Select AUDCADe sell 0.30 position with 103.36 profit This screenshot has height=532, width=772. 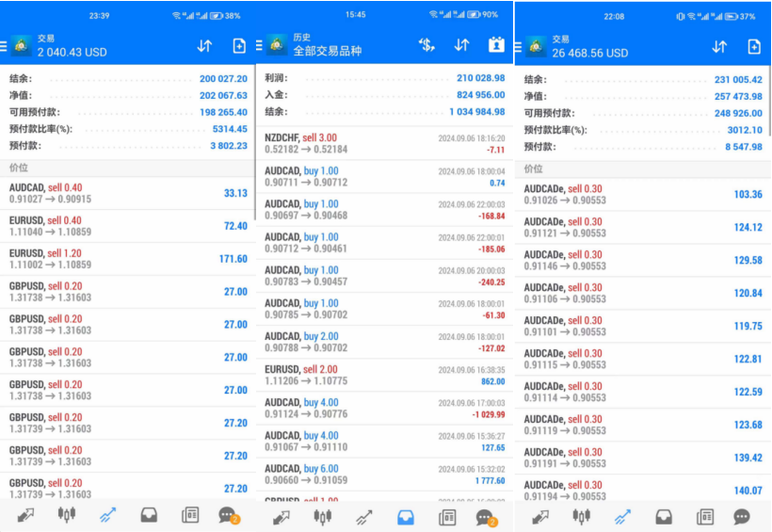click(x=643, y=194)
